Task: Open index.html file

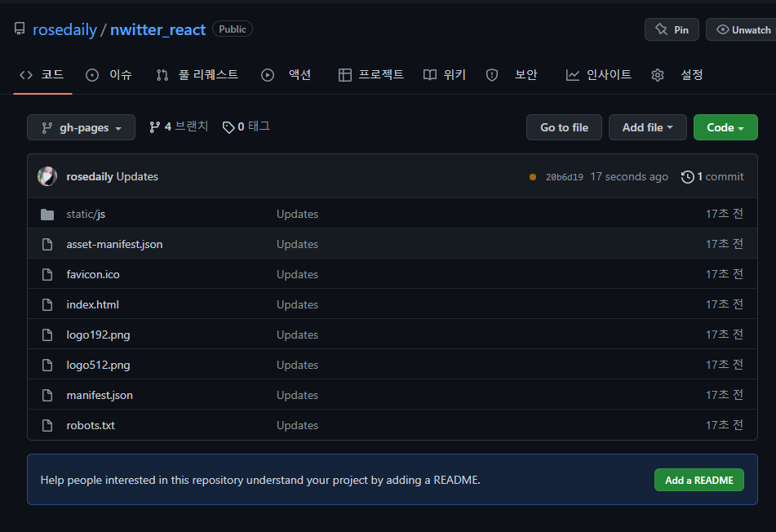Action: coord(92,305)
